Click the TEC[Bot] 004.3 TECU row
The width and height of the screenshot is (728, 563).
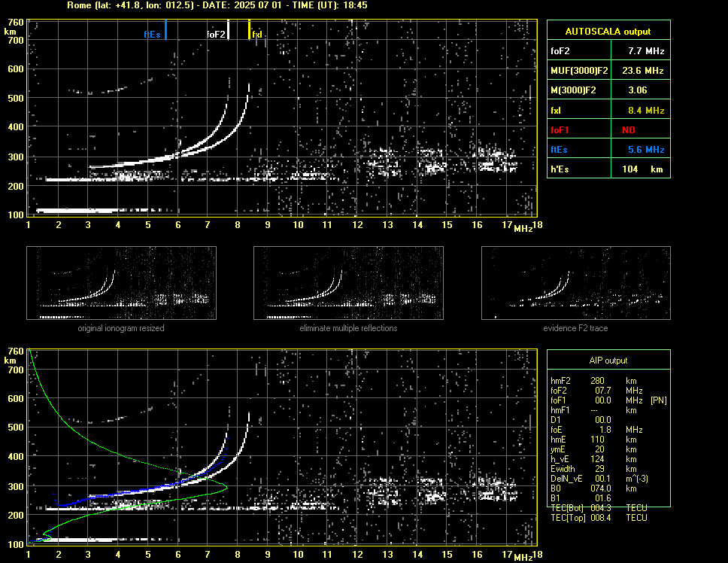(x=599, y=508)
